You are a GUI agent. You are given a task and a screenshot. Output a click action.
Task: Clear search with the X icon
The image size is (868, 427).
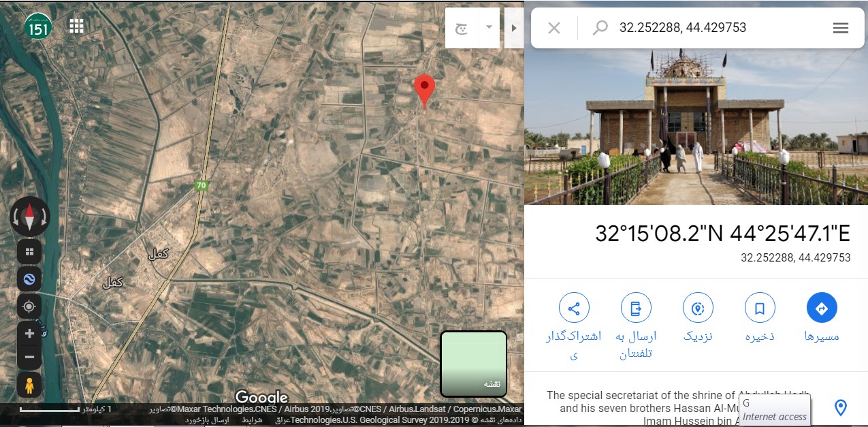pos(554,28)
